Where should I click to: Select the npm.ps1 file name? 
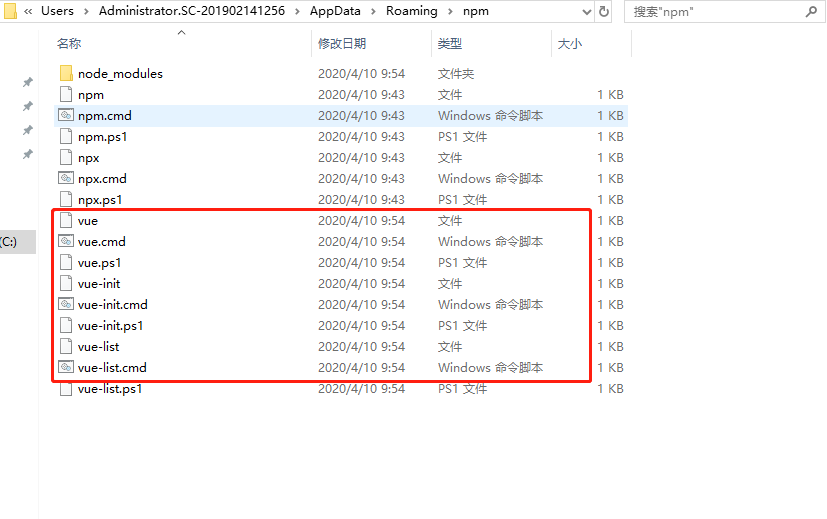click(102, 137)
